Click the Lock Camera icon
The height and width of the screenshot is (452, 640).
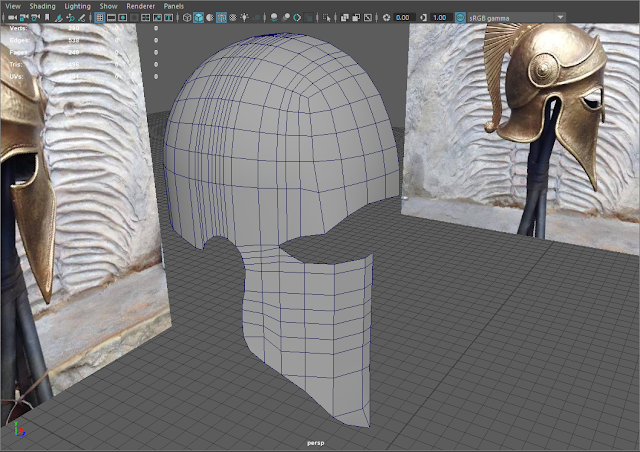click(x=24, y=18)
